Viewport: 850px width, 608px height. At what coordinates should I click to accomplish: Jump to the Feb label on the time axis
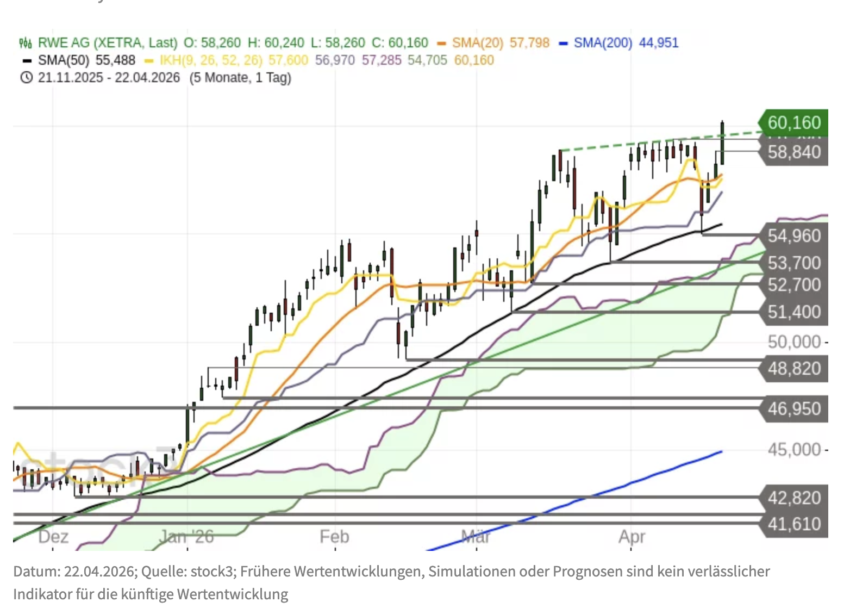333,537
